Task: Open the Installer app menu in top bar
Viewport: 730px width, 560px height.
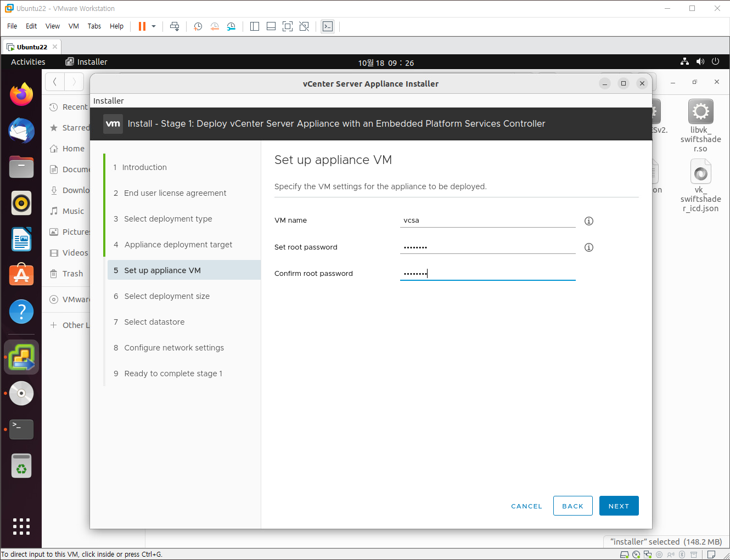Action: [x=86, y=62]
